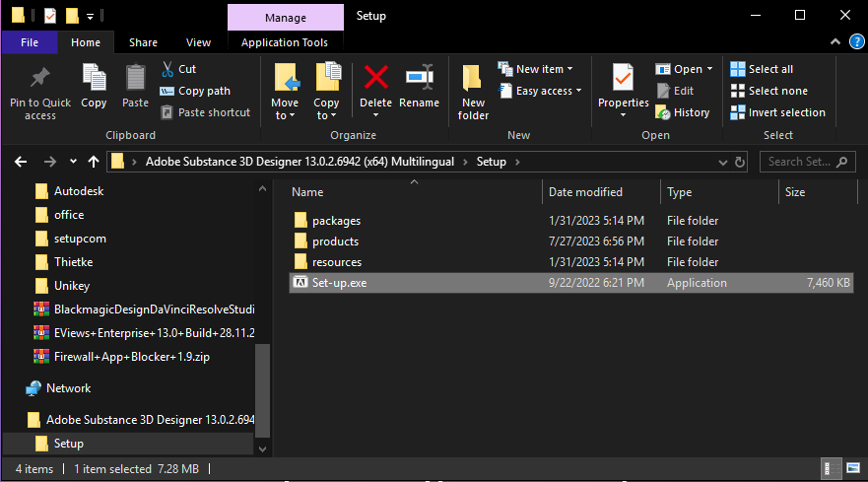Create a New folder

473,93
